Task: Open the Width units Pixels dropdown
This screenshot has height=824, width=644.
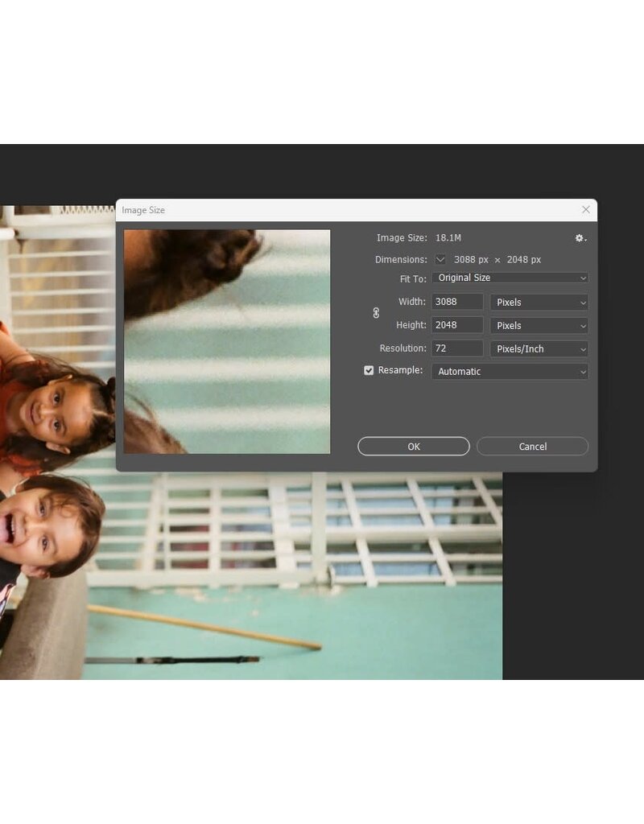Action: [539, 303]
